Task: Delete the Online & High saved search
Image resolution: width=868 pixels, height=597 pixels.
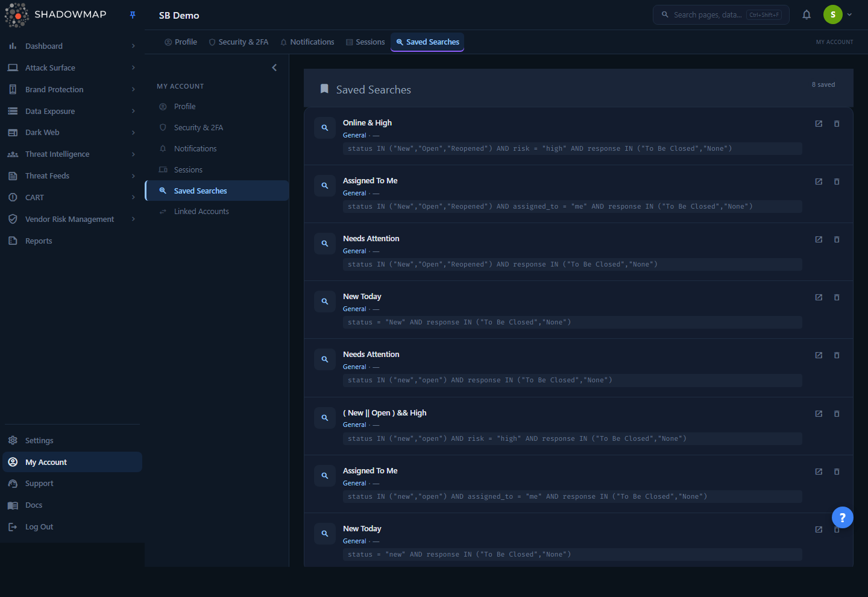Action: 837,124
